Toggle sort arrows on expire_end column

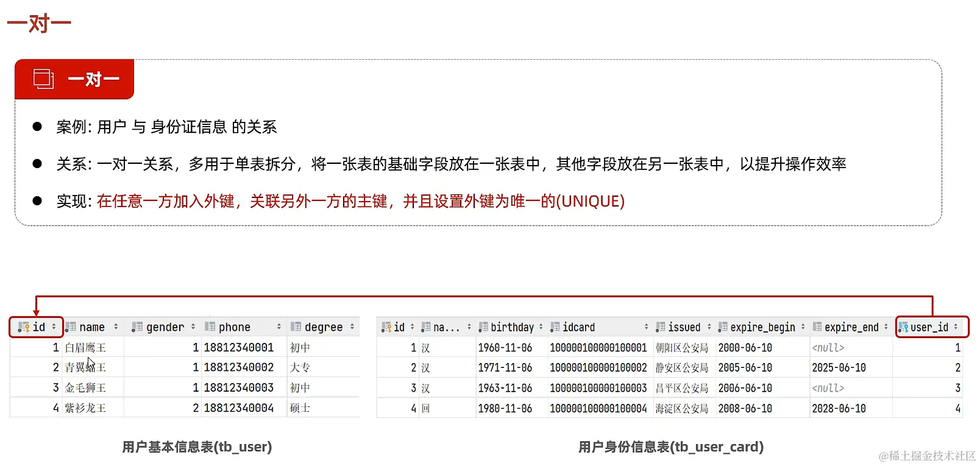click(x=886, y=327)
